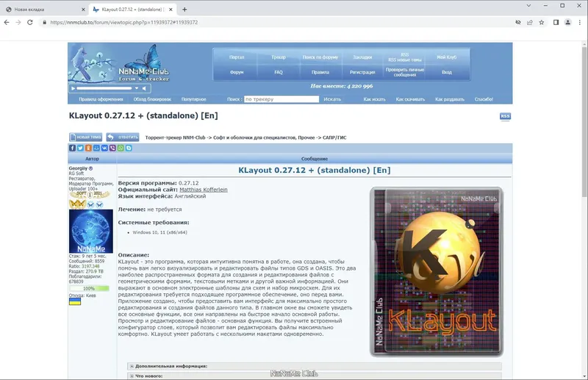Open the FAQ page
Image resolution: width=588 pixels, height=380 pixels.
279,72
